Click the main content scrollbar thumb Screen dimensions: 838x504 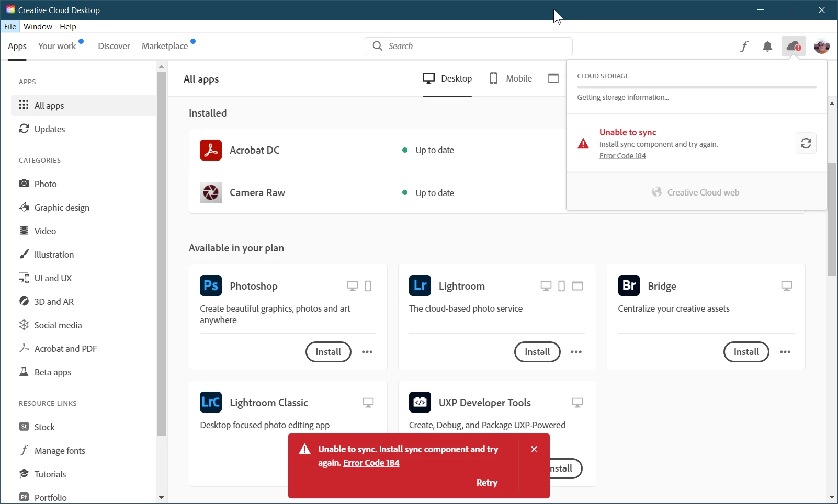coord(832,219)
